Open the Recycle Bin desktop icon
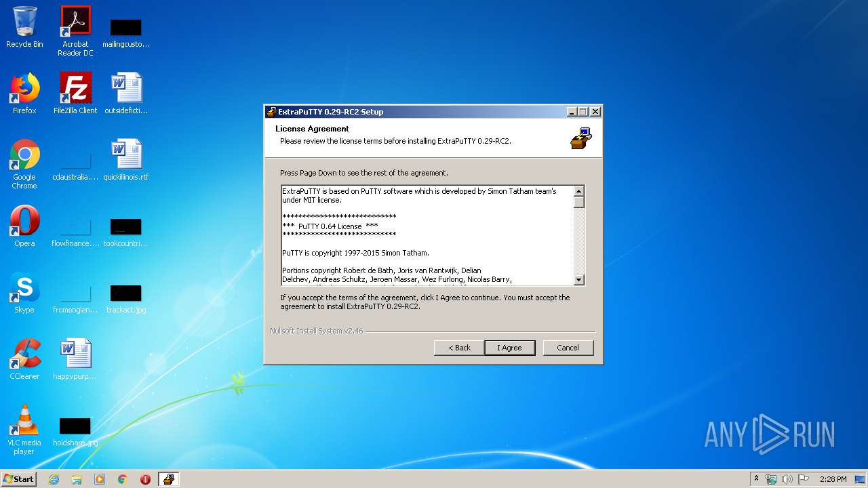Image resolution: width=868 pixels, height=488 pixels. coord(24,28)
